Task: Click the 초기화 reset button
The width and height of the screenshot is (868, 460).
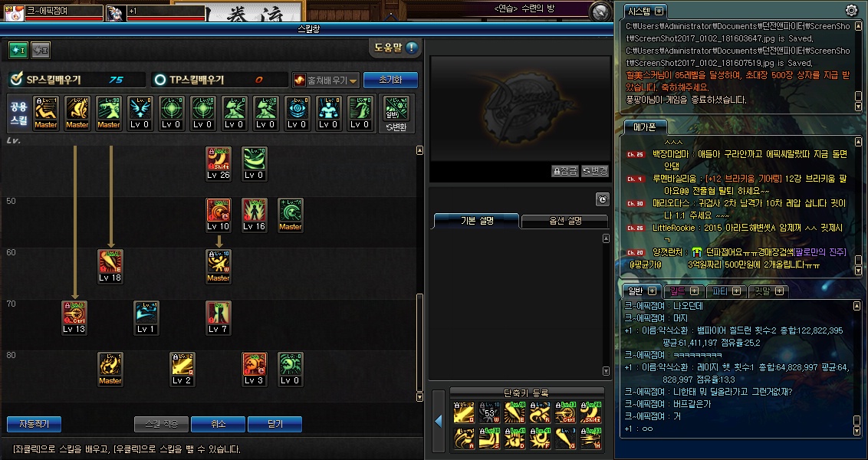Action: click(390, 80)
